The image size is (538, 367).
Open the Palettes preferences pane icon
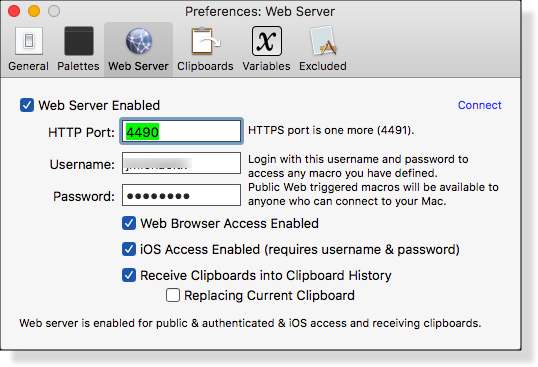[79, 41]
